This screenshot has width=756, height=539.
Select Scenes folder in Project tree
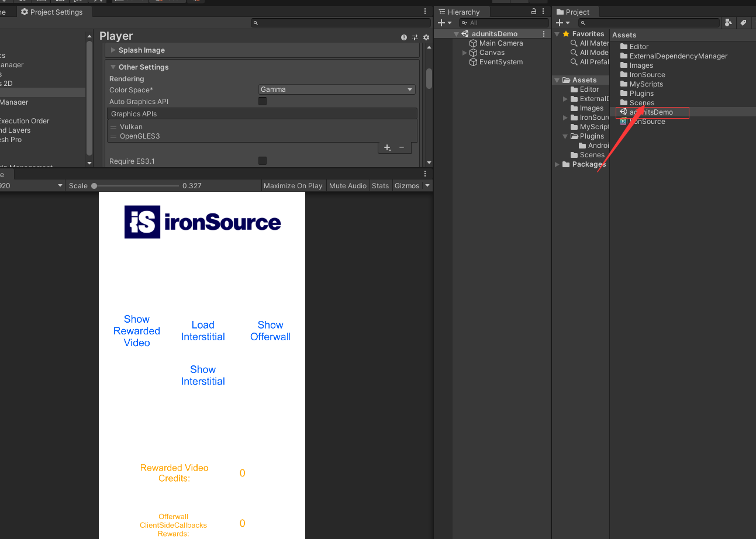click(x=588, y=155)
